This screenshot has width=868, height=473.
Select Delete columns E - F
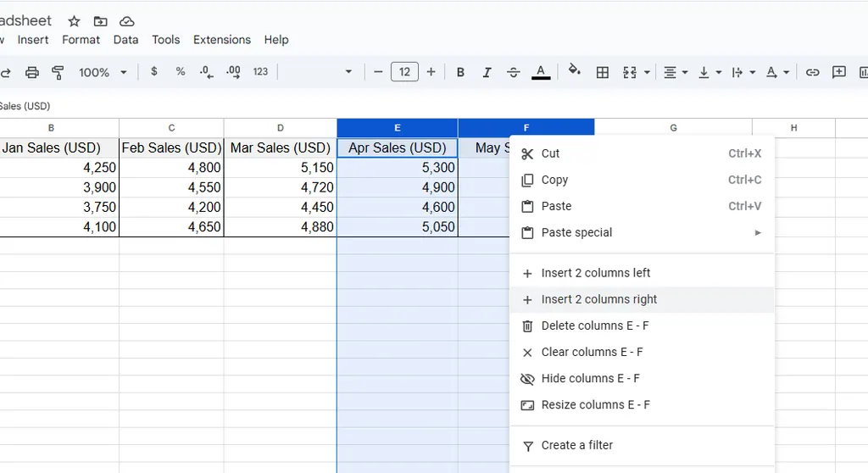594,326
